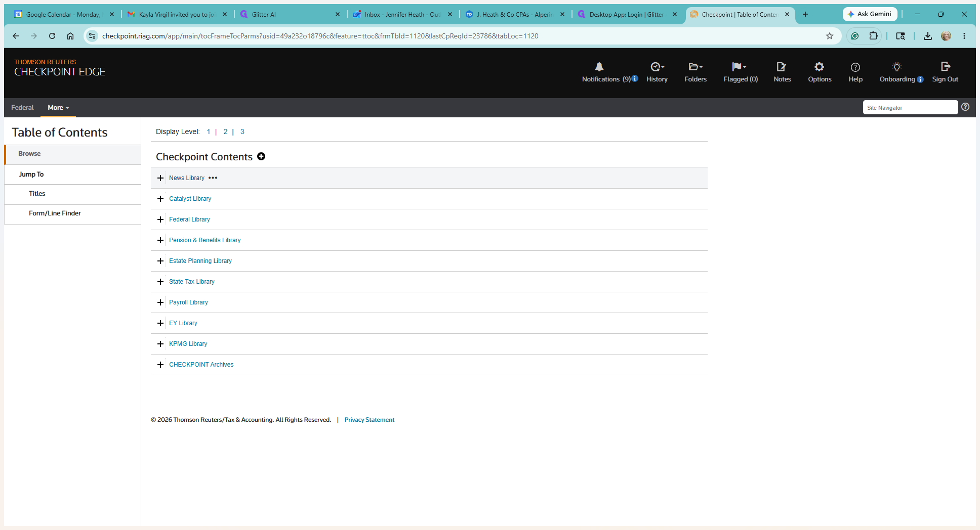Screen dimensions: 980x530
Task: Bookmark this page with the star icon
Action: [830, 36]
